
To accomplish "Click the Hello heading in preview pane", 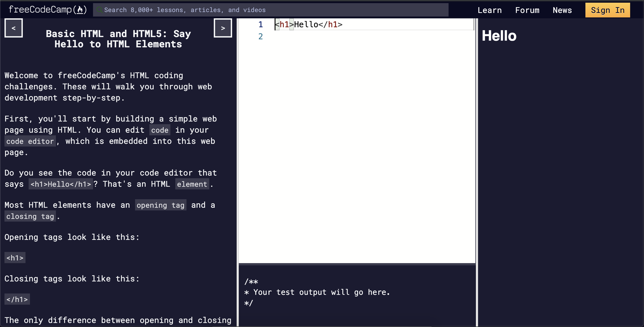I will 499,36.
